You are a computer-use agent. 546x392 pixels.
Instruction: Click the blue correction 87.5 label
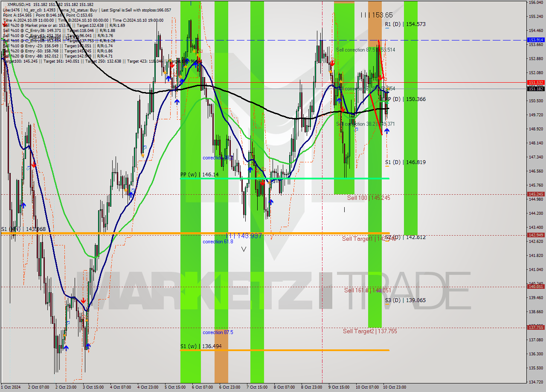point(218,332)
